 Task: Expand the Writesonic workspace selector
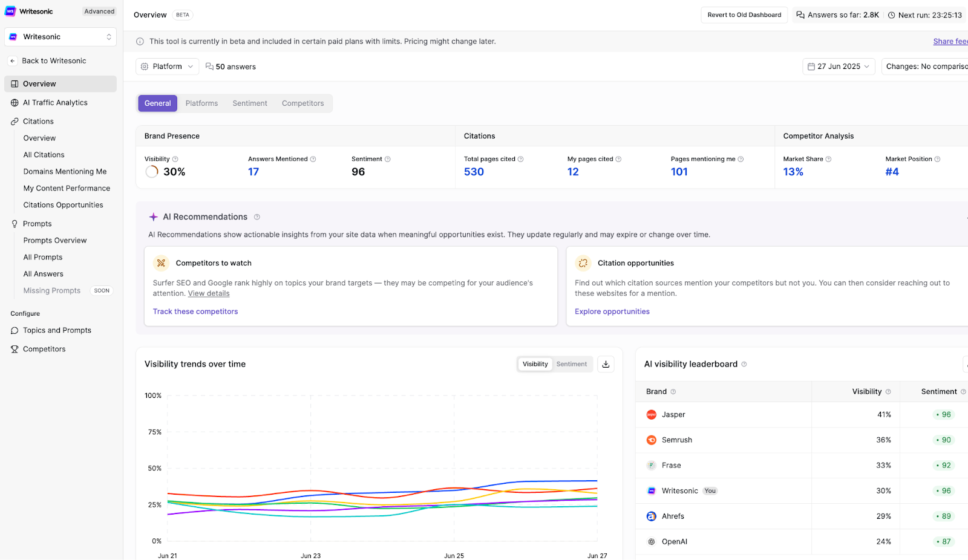[x=60, y=37]
